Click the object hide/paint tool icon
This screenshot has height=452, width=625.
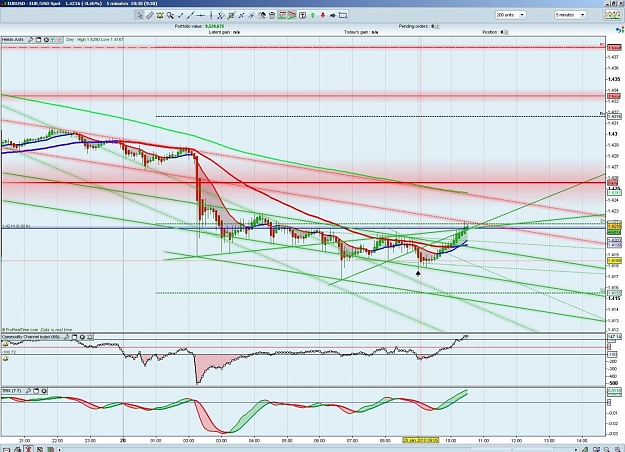[x=261, y=16]
